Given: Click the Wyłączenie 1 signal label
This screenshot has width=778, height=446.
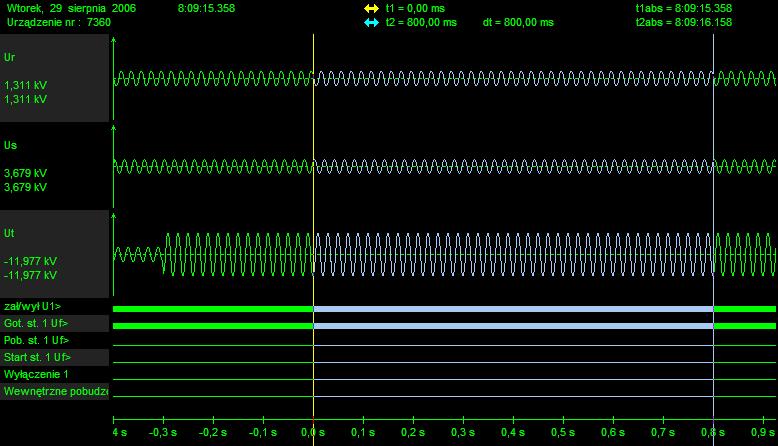Looking at the screenshot, I should 36,374.
